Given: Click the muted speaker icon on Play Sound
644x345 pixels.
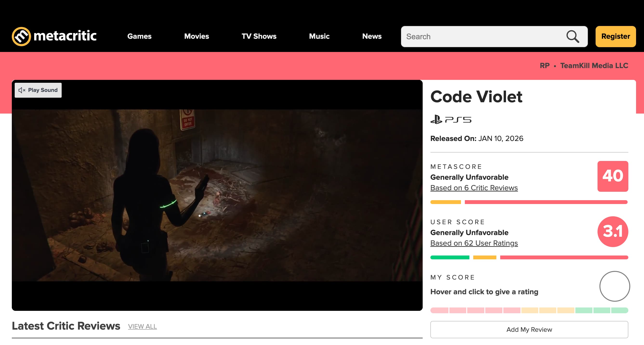Looking at the screenshot, I should pyautogui.click(x=21, y=90).
